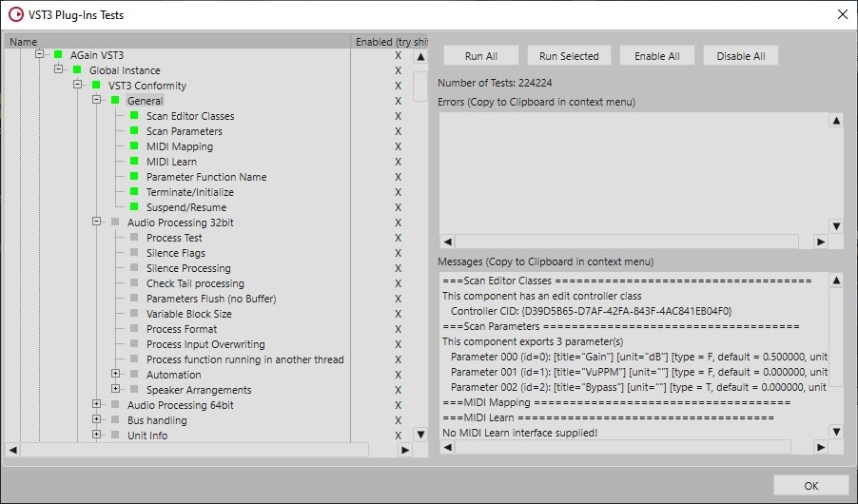This screenshot has width=858, height=504.
Task: Click the green status square beside Scan Parameters
Action: coord(134,130)
